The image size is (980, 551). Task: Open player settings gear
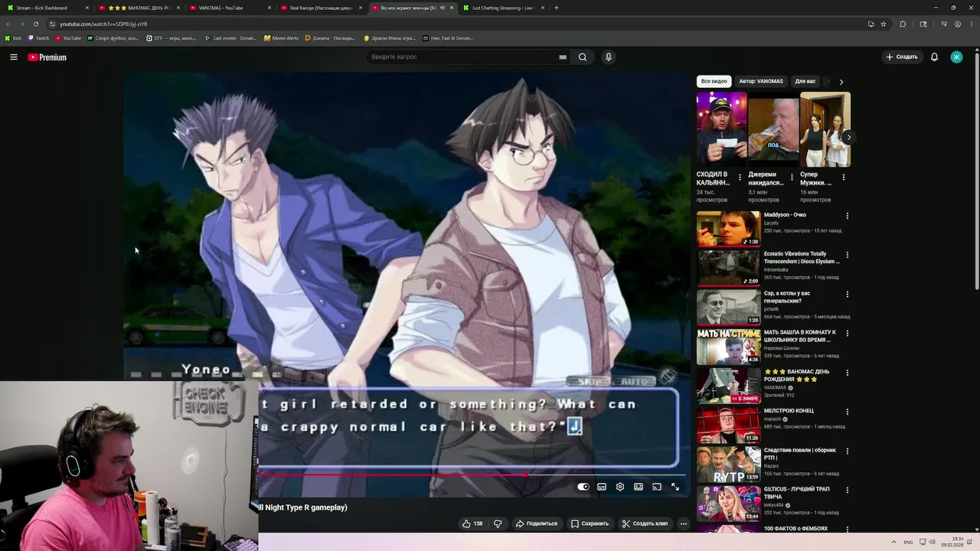(x=620, y=487)
